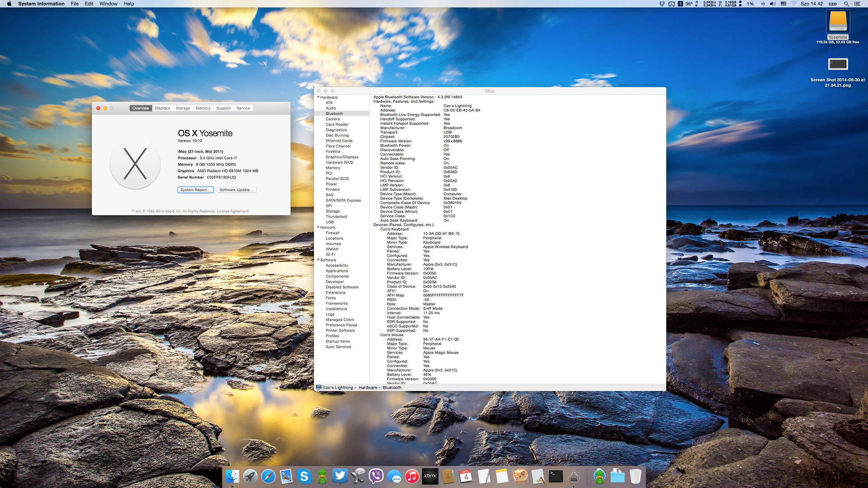Select USB in the Hardware list

(x=330, y=222)
